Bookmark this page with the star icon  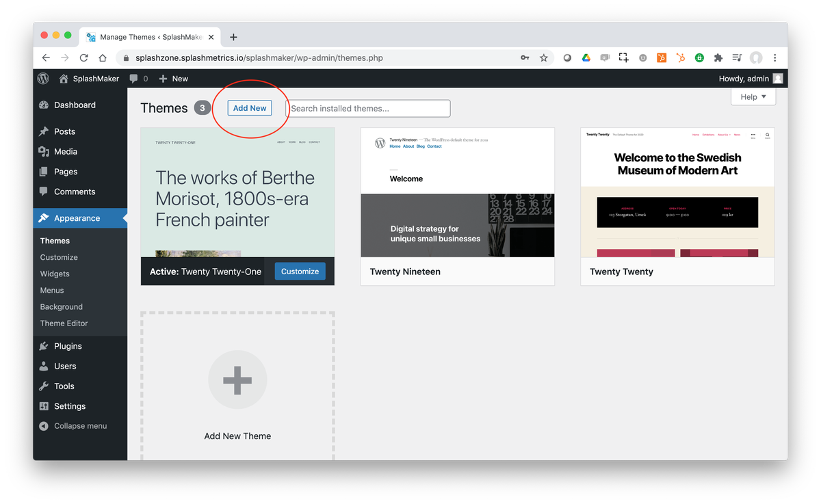[544, 58]
